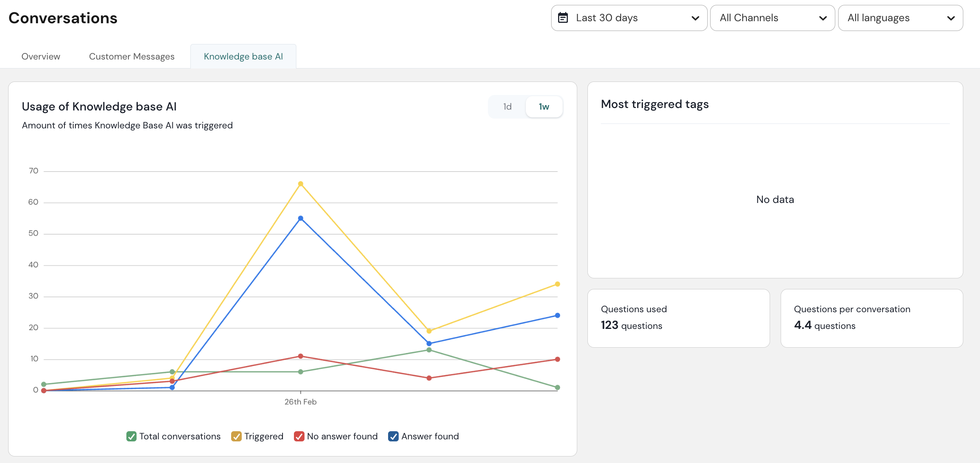Viewport: 980px width, 463px height.
Task: Click the blue Answer found peak point
Action: [x=300, y=218]
